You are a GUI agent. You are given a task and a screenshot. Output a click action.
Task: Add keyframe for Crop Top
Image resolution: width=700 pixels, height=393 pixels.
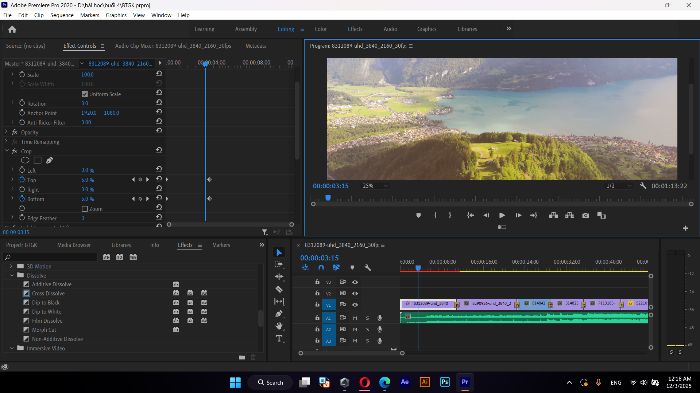tap(140, 180)
